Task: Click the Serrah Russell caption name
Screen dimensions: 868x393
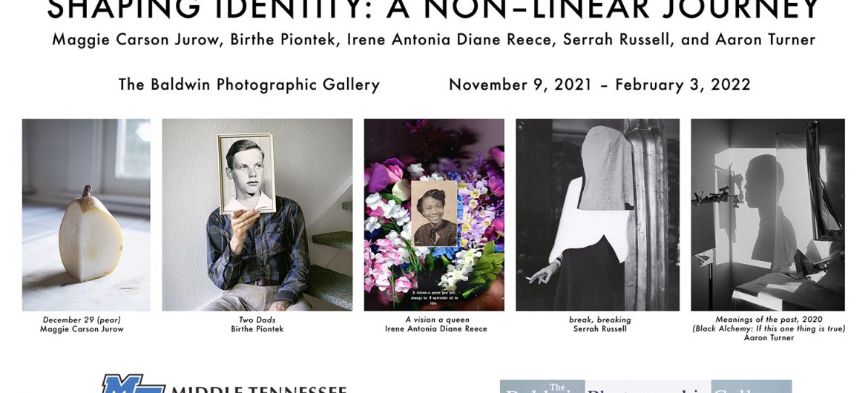Action: pos(599,328)
